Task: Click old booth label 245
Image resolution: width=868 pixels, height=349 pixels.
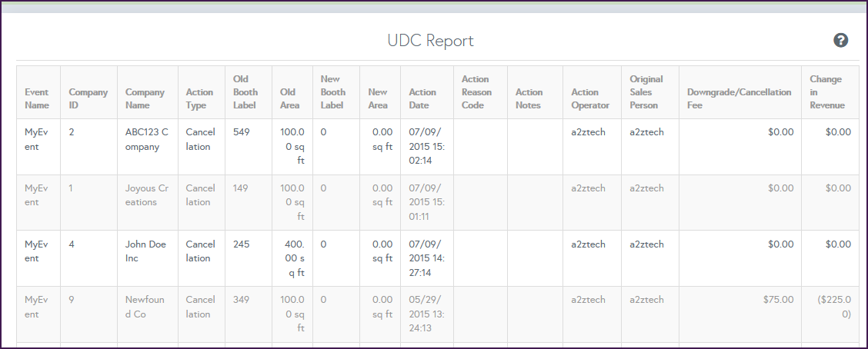Action: pyautogui.click(x=241, y=244)
